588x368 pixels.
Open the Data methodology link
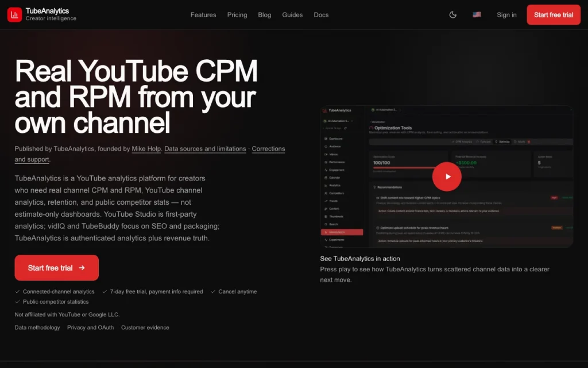37,327
